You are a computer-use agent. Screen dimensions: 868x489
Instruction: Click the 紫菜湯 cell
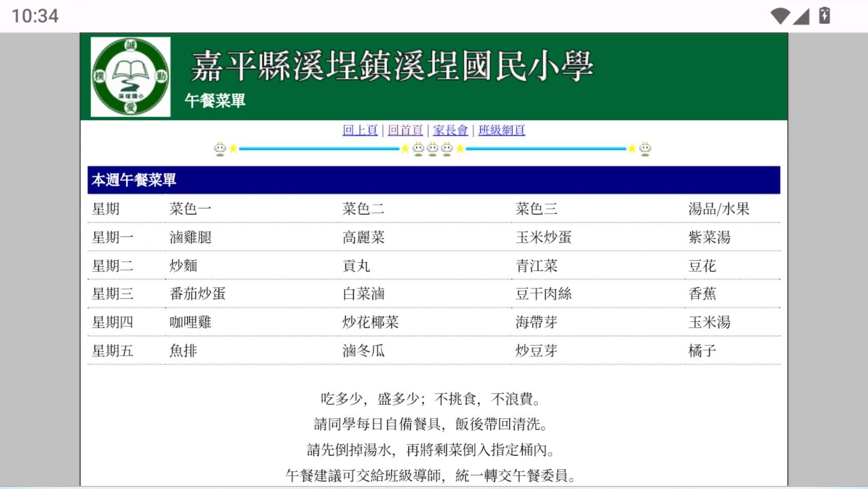pyautogui.click(x=709, y=238)
